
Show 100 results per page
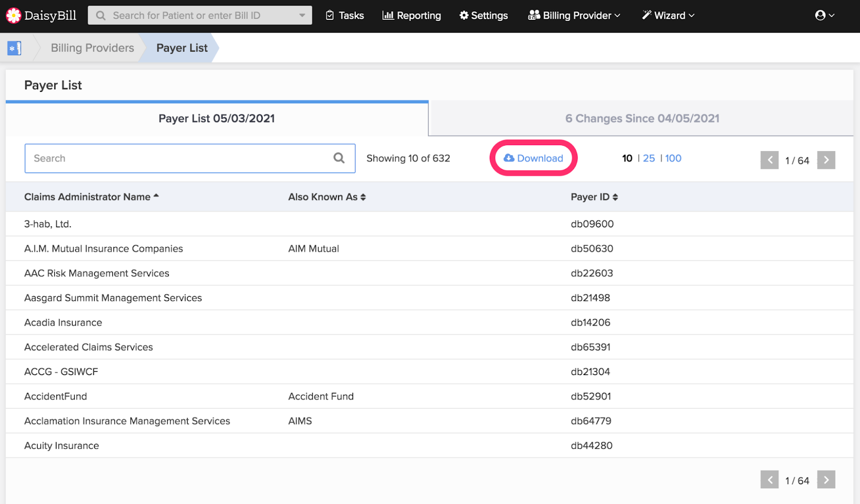click(x=673, y=159)
